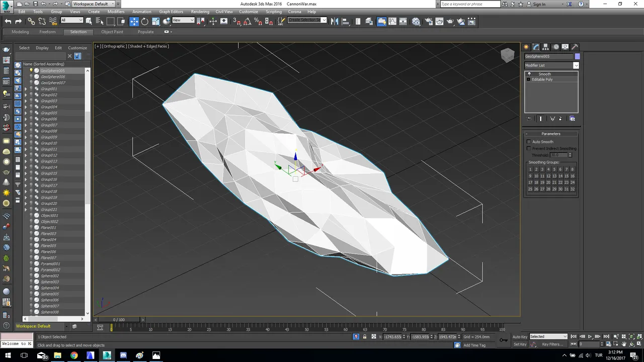The image size is (644, 362).
Task: Click Bind to Space Warp icon
Action: tap(53, 21)
